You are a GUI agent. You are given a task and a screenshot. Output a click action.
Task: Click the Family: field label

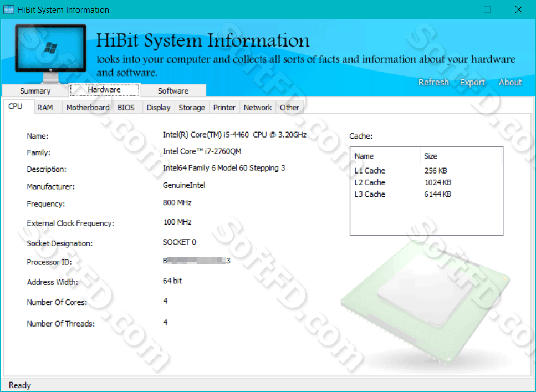tap(39, 152)
